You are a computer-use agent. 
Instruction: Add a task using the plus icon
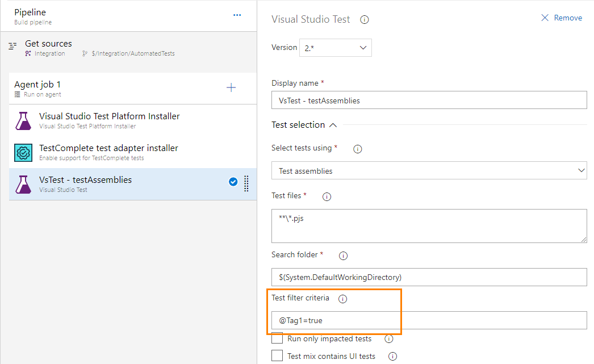[x=231, y=87]
